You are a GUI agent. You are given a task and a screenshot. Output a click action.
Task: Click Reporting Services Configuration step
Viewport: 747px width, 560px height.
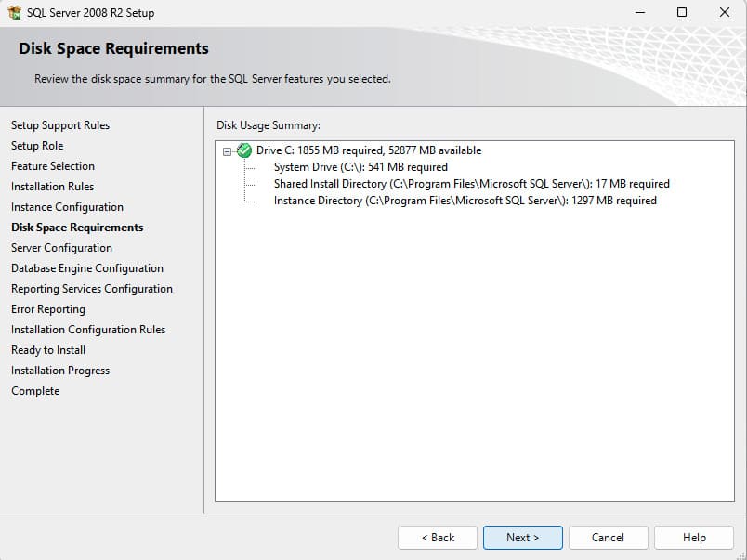(x=92, y=289)
